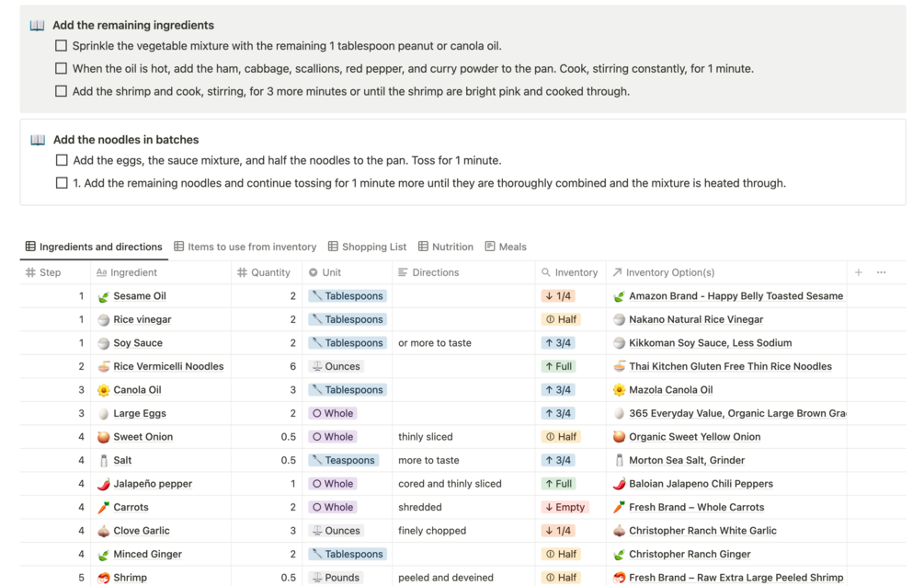Image resolution: width=924 pixels, height=586 pixels.
Task: Click the Directions cell reading finely chopped
Action: point(432,531)
